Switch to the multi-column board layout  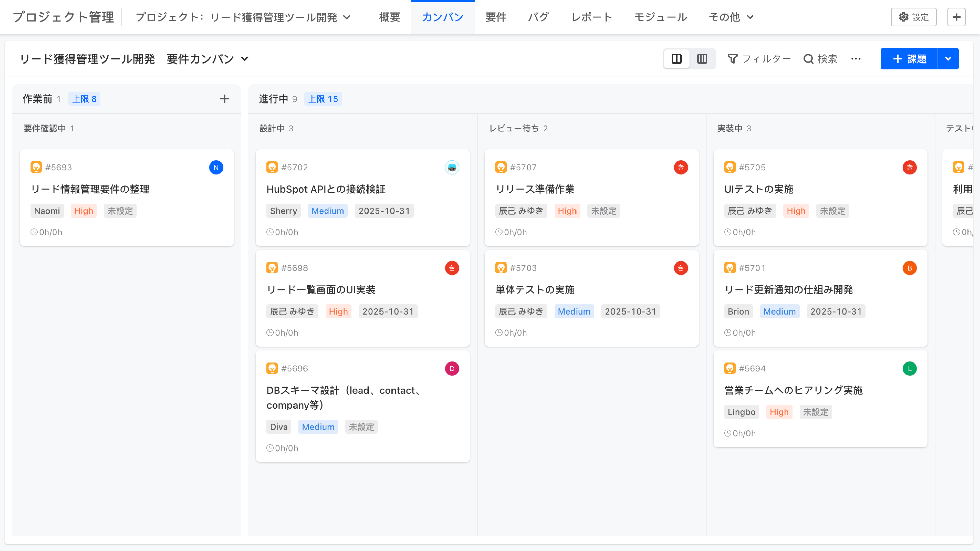click(x=702, y=59)
